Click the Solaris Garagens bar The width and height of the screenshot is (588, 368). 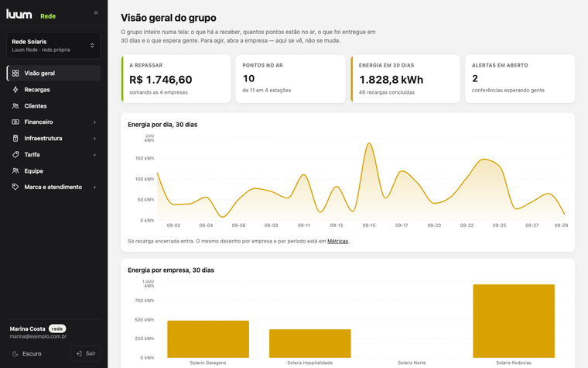pyautogui.click(x=208, y=339)
